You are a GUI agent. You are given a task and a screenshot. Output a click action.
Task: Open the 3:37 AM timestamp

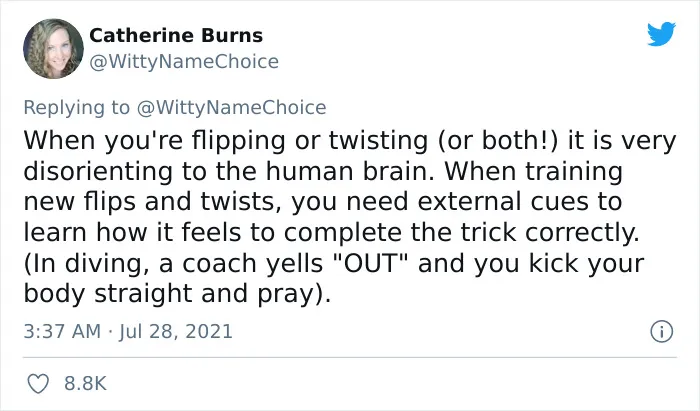(62, 332)
